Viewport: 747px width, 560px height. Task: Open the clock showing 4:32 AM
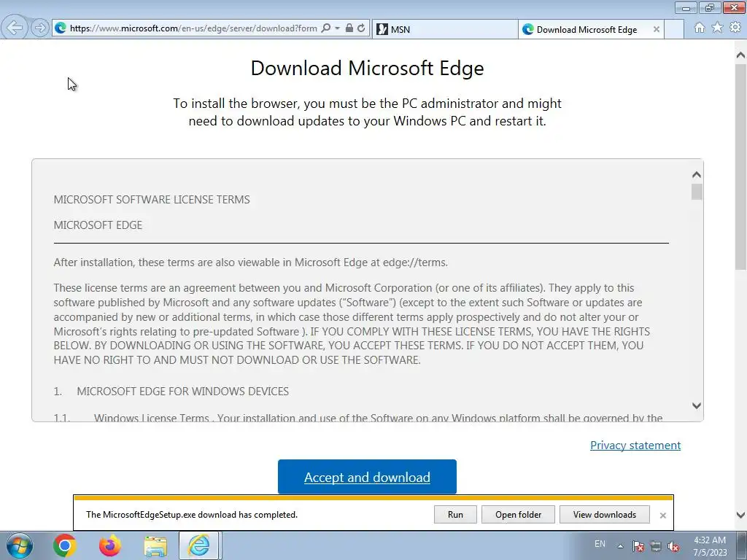[709, 546]
